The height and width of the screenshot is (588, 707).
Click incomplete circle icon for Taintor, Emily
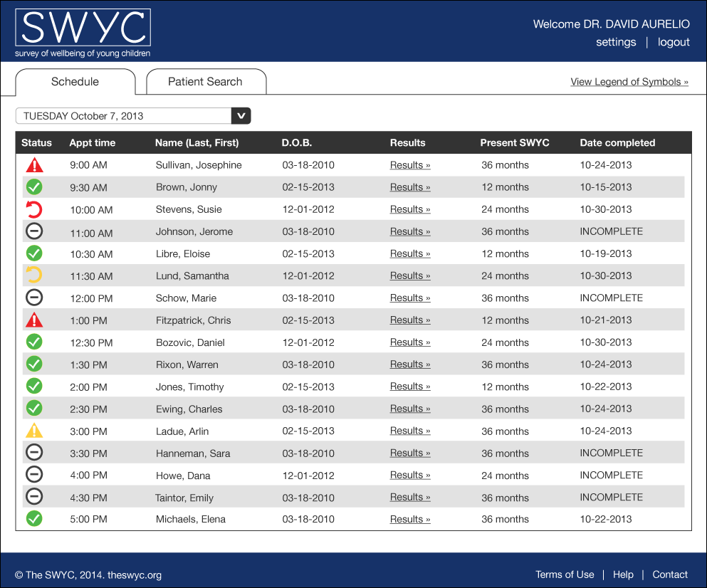point(34,496)
